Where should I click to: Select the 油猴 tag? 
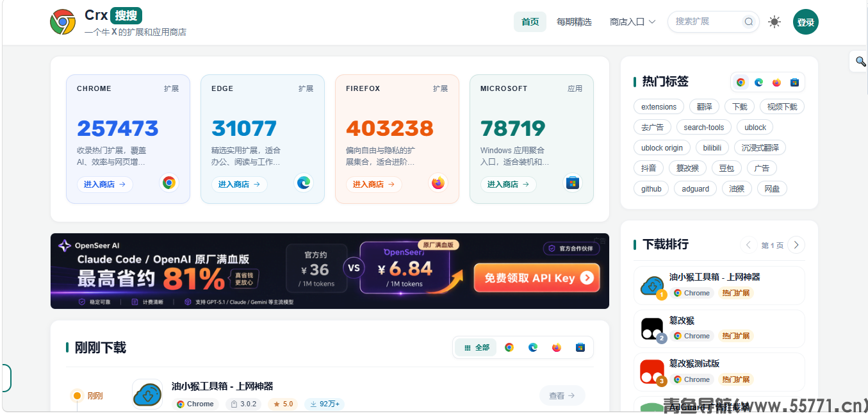click(737, 189)
